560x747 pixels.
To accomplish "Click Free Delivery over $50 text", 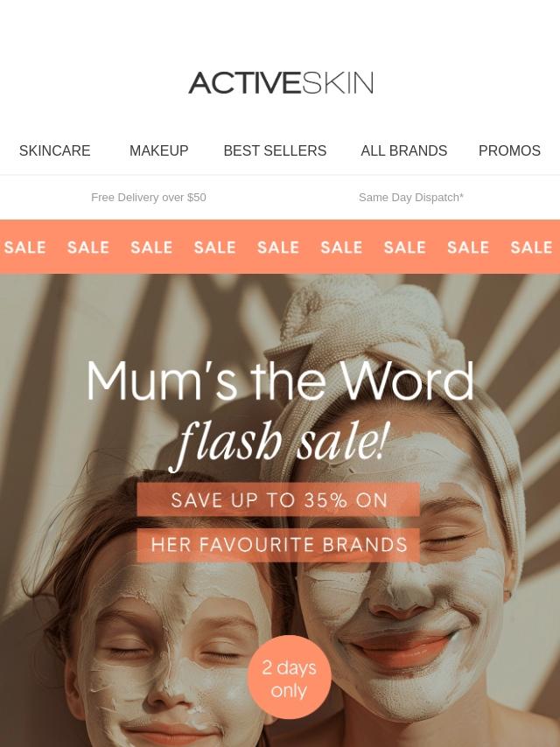I will tap(149, 197).
